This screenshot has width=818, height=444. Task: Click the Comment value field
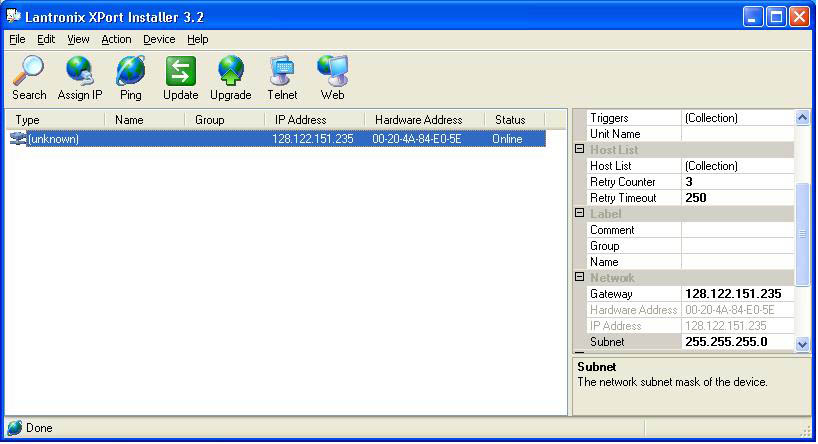(738, 230)
